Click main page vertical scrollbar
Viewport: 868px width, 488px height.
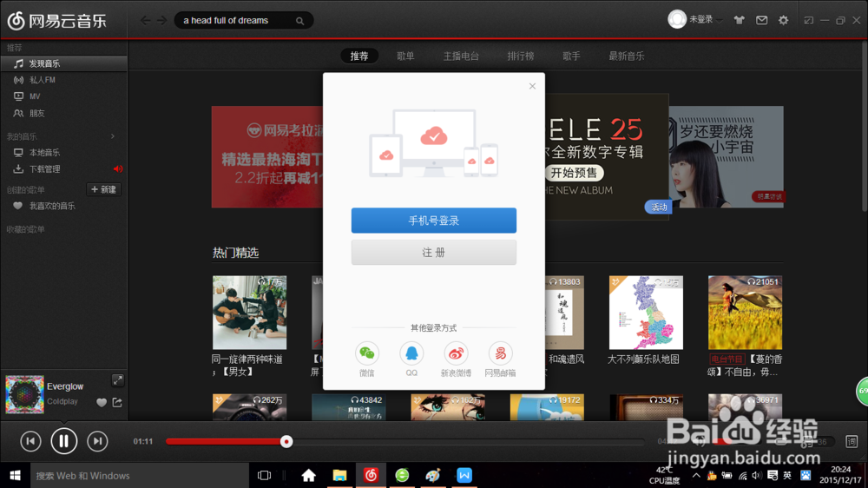[865, 128]
